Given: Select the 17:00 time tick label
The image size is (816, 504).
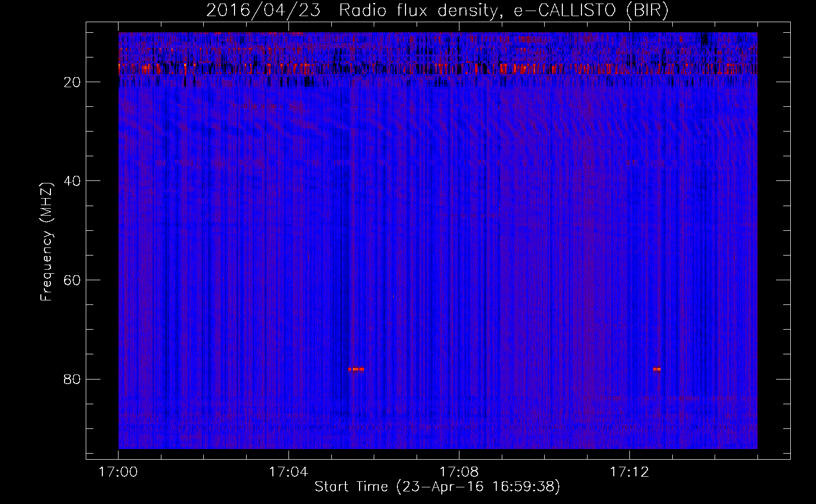Looking at the screenshot, I should tap(118, 472).
